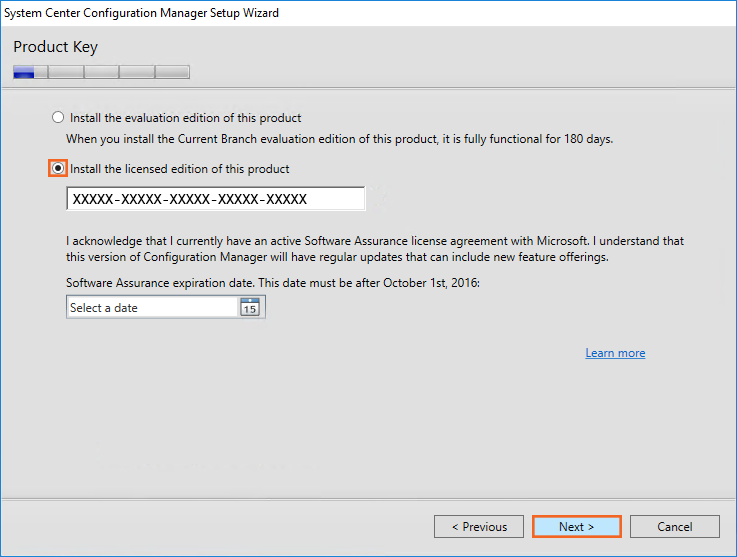Click the product key input field
This screenshot has height=557, width=737.
point(215,199)
